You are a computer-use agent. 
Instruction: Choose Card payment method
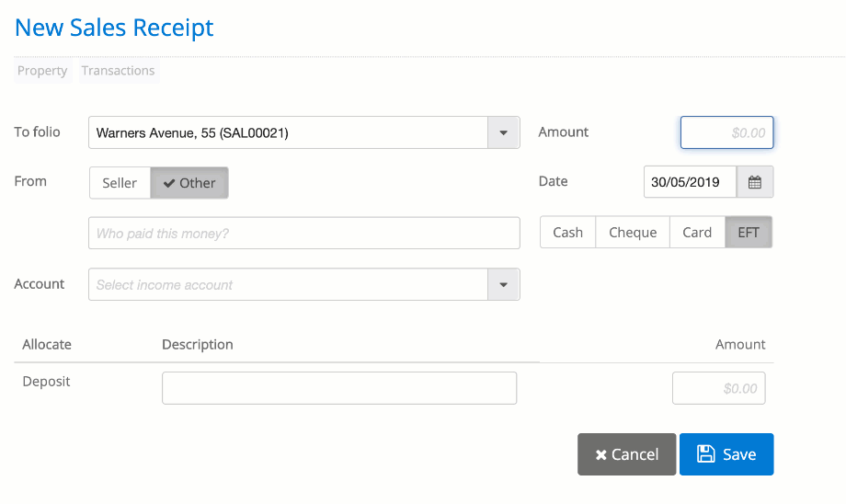(697, 233)
